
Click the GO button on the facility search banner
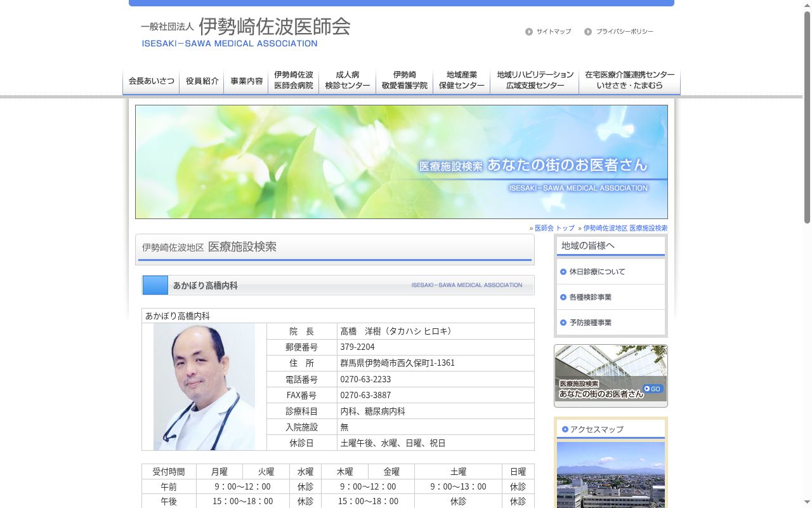pos(652,389)
